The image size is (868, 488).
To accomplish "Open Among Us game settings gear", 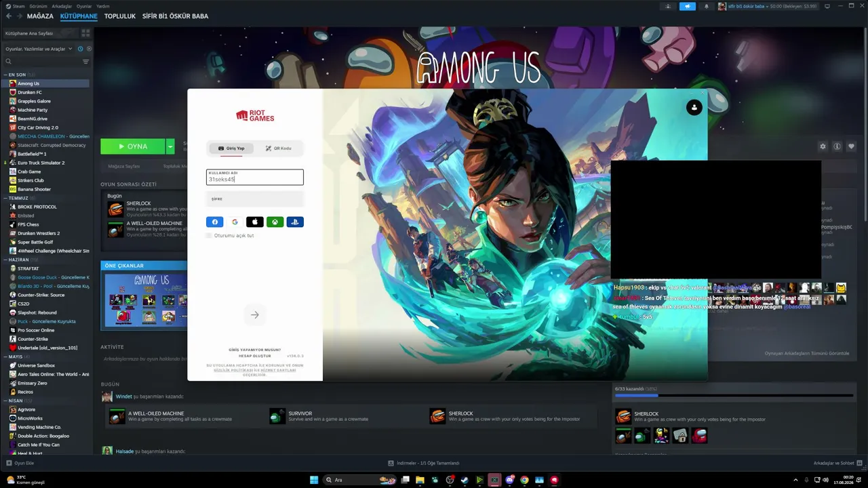I will (823, 146).
